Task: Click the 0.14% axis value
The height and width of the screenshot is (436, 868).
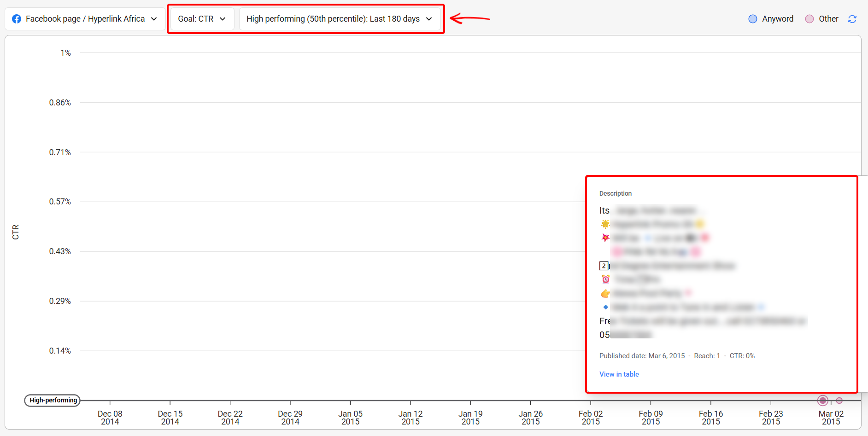Action: (60, 351)
